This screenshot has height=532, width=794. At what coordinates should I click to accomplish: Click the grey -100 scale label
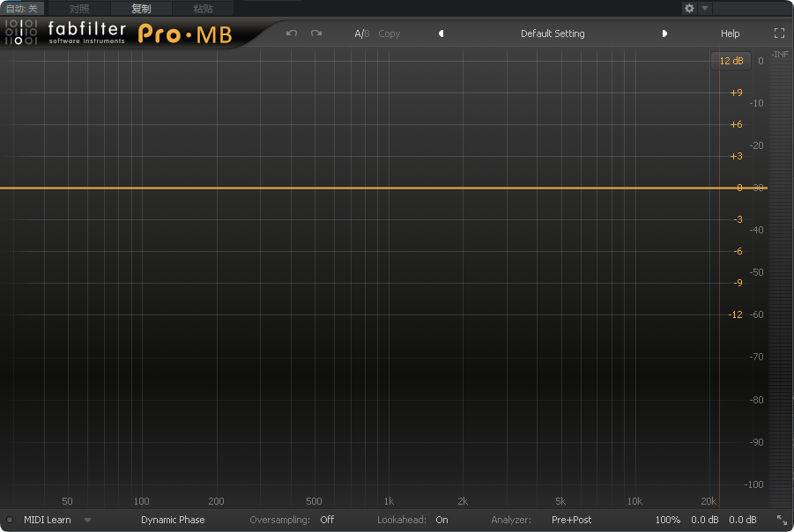click(x=753, y=484)
